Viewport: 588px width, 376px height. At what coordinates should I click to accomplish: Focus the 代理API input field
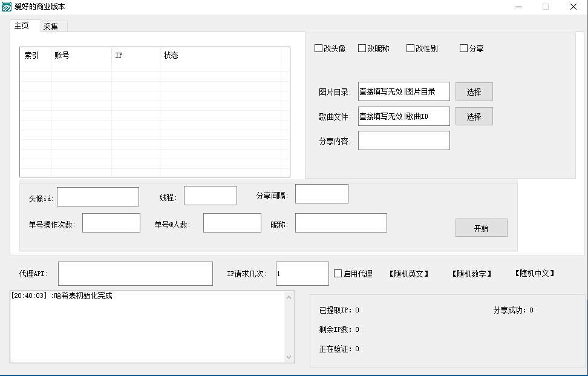tap(136, 274)
